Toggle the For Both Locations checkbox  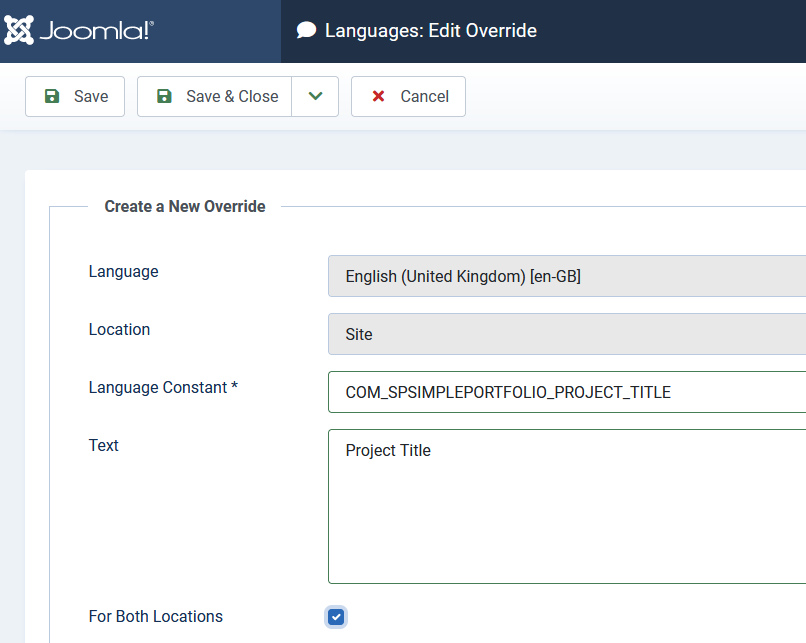click(x=336, y=617)
